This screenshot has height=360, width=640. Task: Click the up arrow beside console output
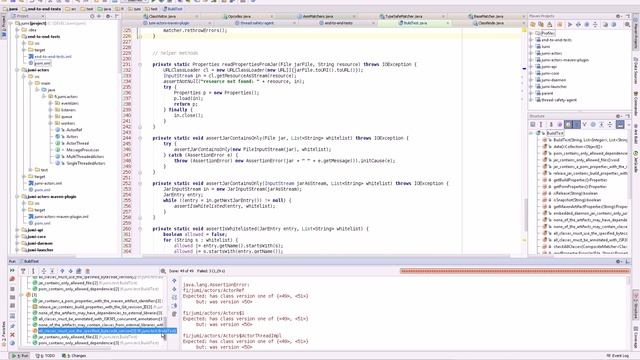click(174, 281)
